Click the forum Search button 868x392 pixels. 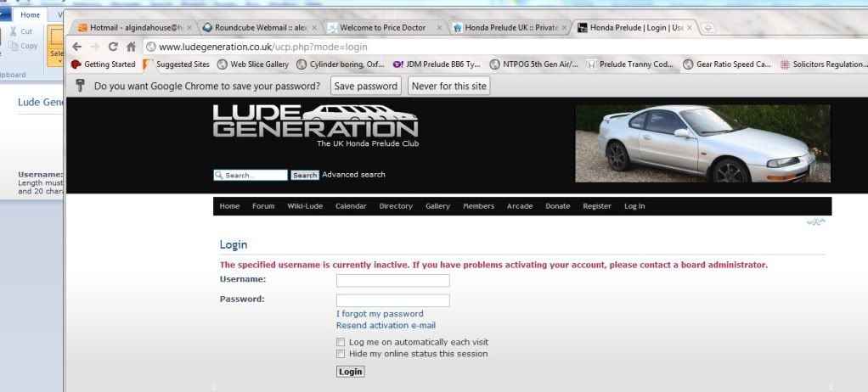(x=305, y=176)
